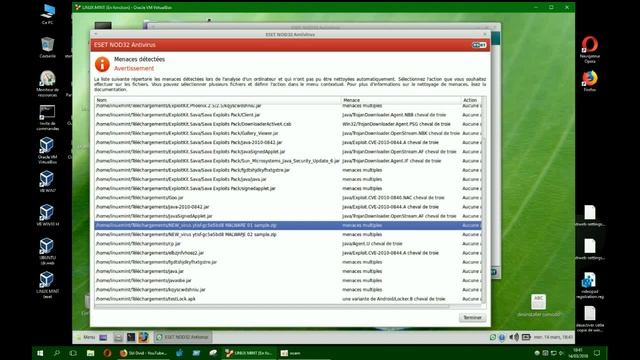This screenshot has width=640, height=360.
Task: Open Invite de commandes desktop icon
Action: pos(47,118)
